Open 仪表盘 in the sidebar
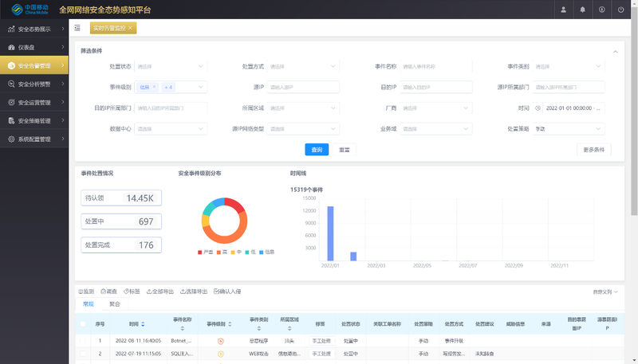638x364 pixels. tap(34, 47)
